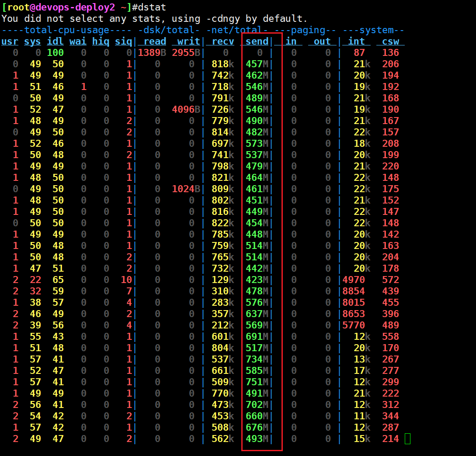
Task: Click the recv value 818k
Action: tap(223, 64)
